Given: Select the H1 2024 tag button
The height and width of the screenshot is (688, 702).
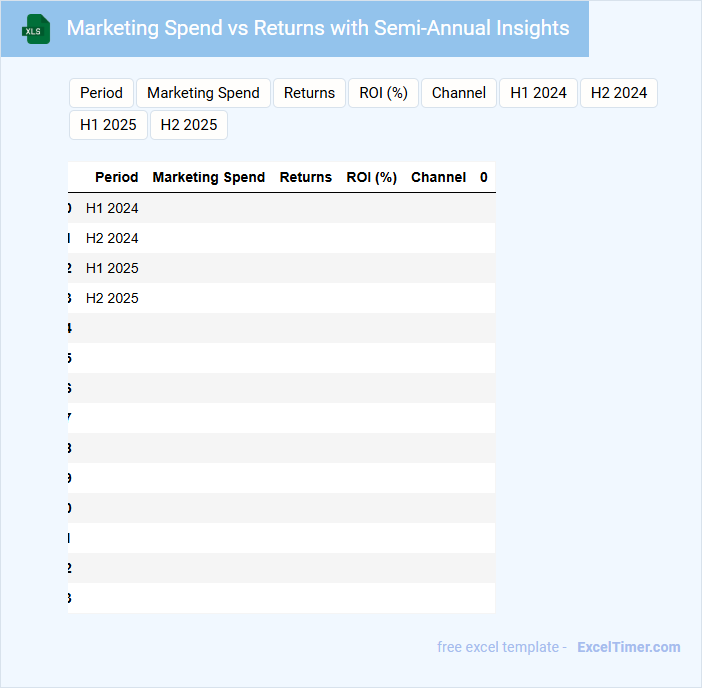Looking at the screenshot, I should coord(538,93).
